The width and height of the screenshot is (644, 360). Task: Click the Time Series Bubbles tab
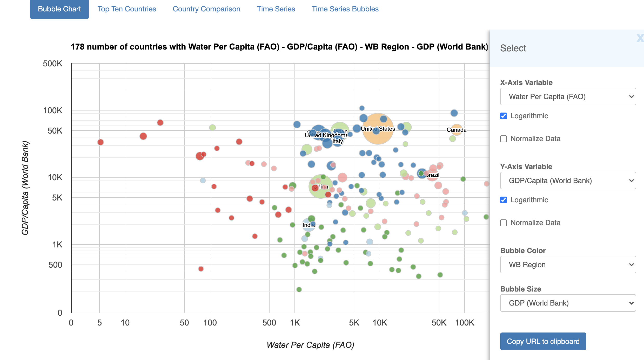pos(345,8)
